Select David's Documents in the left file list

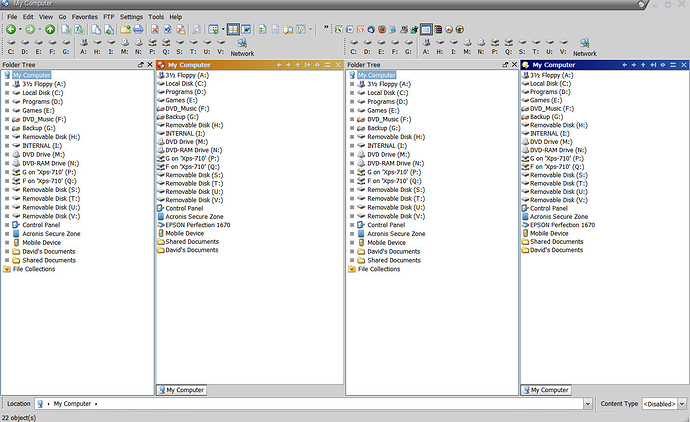point(191,250)
